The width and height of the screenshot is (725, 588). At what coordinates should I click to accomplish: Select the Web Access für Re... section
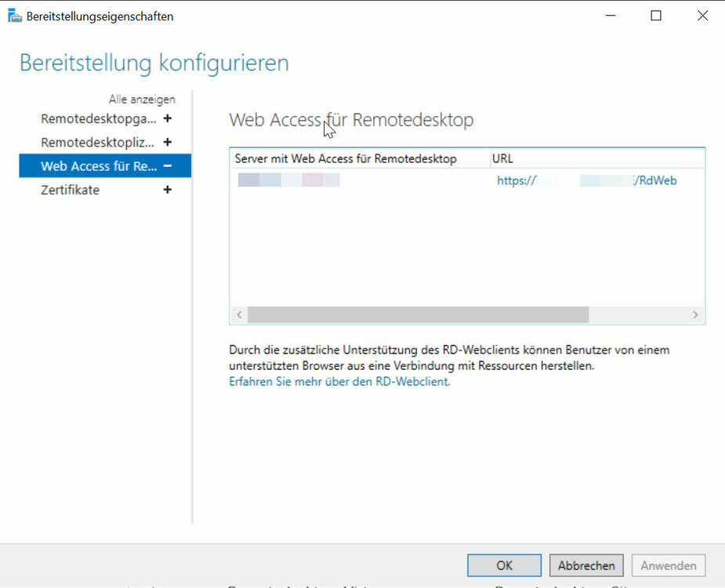(x=99, y=166)
